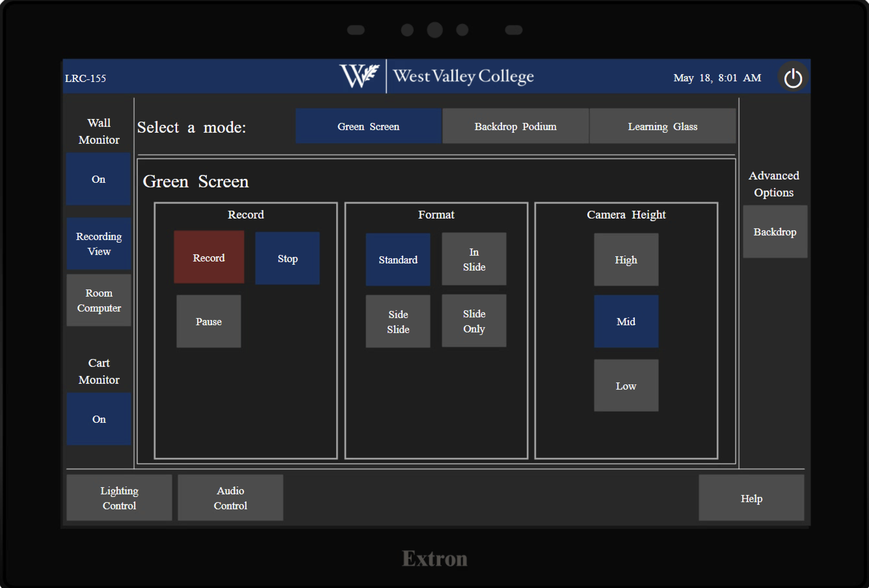Viewport: 869px width, 588px height.
Task: Click the West Valley College logo
Action: pyautogui.click(x=437, y=76)
